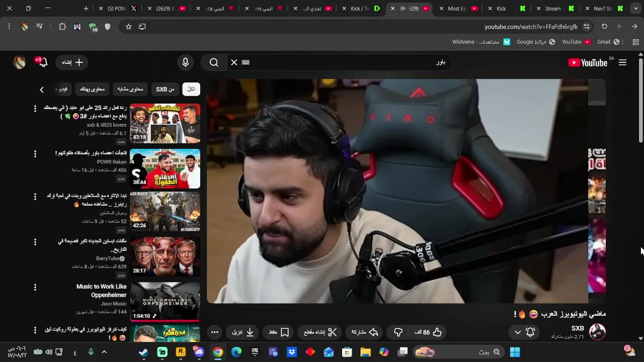This screenshot has width=644, height=362.
Task: Open the 38:44 أصدقاء الطفولة thumbnail
Action: 165,168
